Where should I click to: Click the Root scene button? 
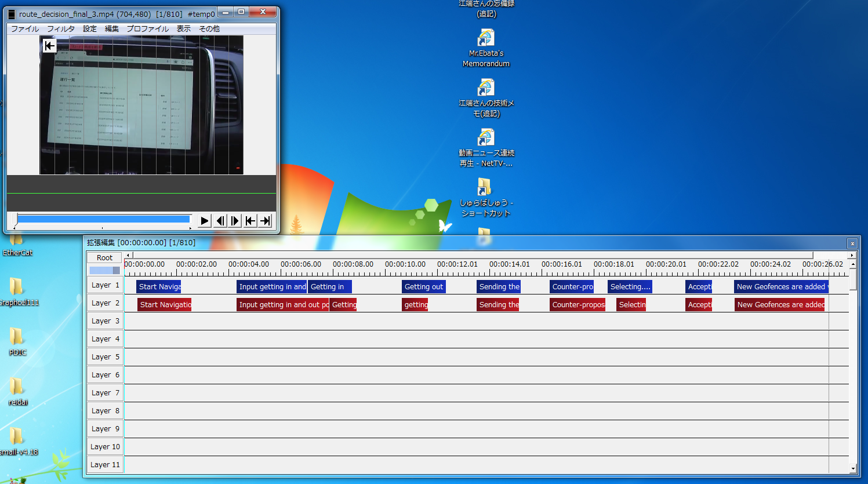[x=105, y=258]
